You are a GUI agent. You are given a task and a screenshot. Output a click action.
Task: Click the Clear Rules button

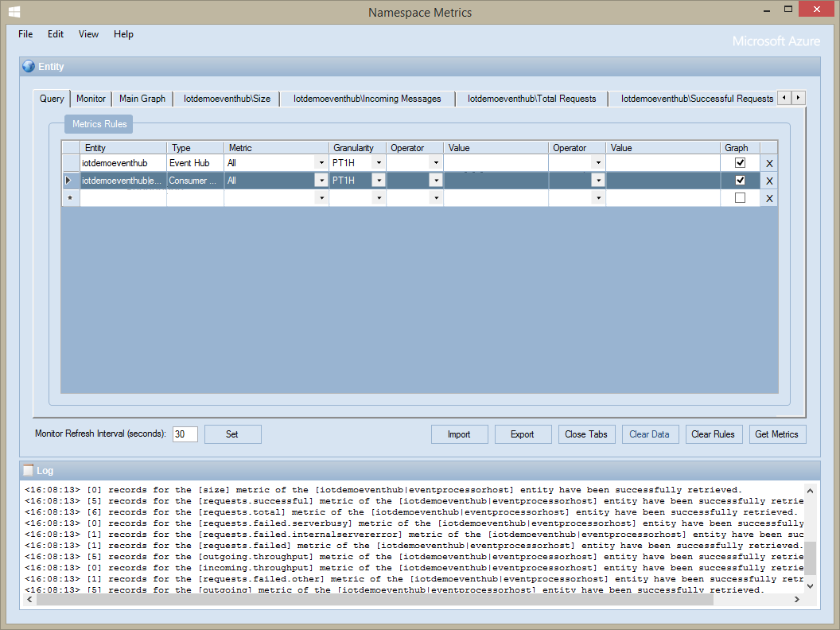[x=713, y=434]
